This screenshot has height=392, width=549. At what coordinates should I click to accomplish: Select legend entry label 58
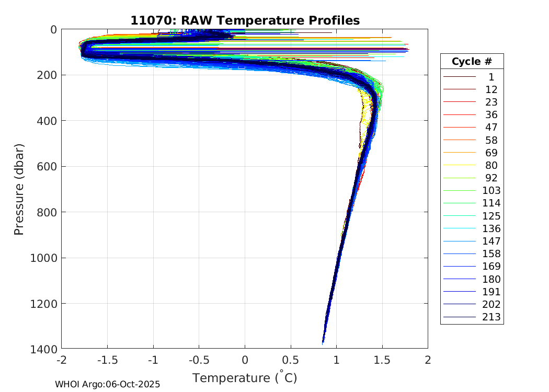491,140
